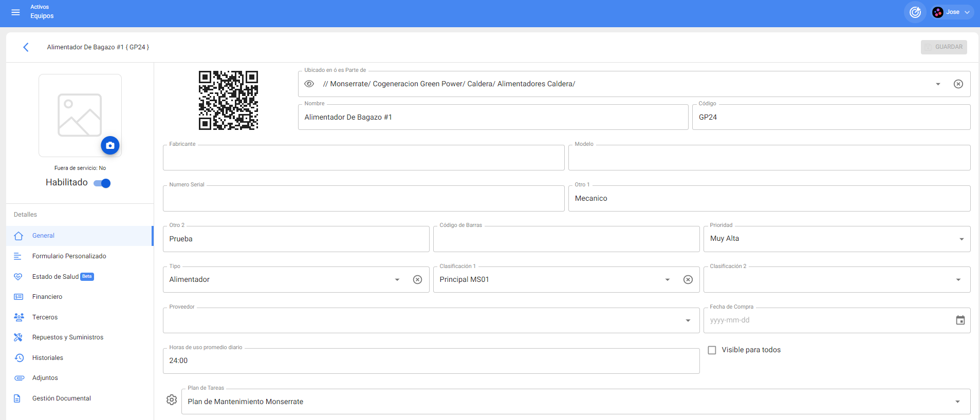Click the target icon in top bar
This screenshot has height=420, width=980.
pyautogui.click(x=915, y=12)
